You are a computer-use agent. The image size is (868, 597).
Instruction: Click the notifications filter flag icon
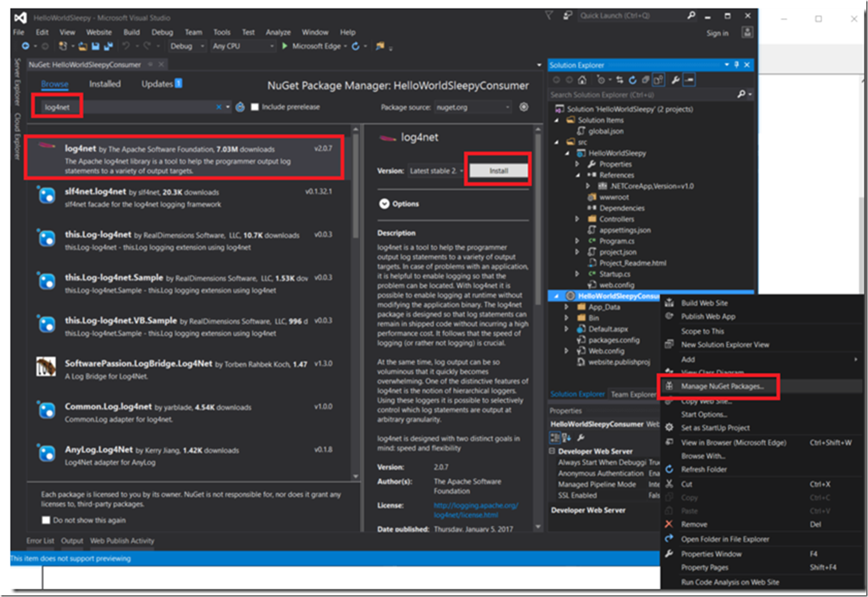click(548, 15)
